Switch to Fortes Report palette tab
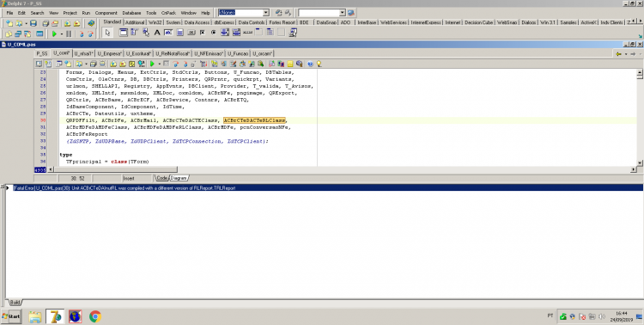644x325 pixels. point(283,22)
